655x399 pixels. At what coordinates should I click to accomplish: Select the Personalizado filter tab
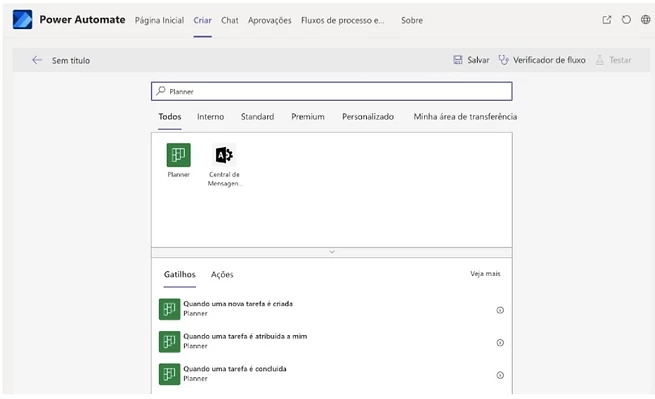tap(368, 117)
